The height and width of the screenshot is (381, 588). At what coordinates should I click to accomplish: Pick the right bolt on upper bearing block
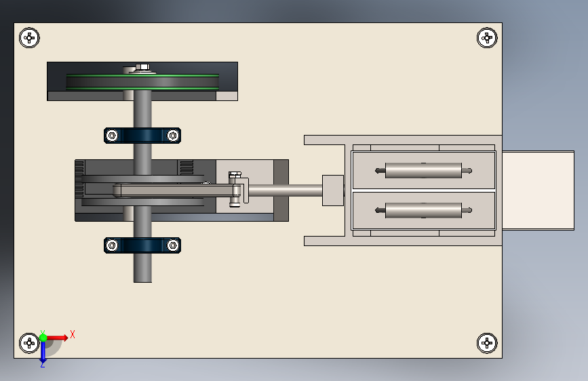pyautogui.click(x=173, y=136)
